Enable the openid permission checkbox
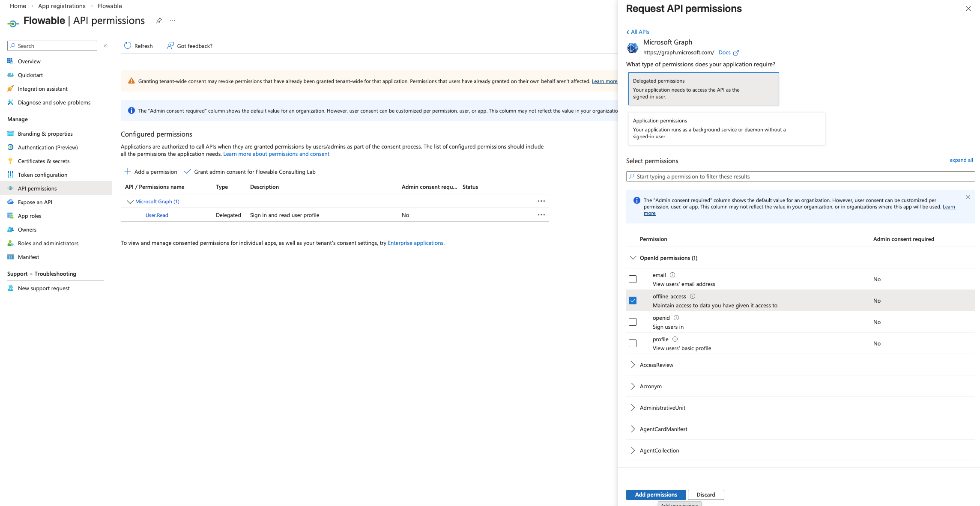Screen dimensions: 980x506 tap(633, 322)
